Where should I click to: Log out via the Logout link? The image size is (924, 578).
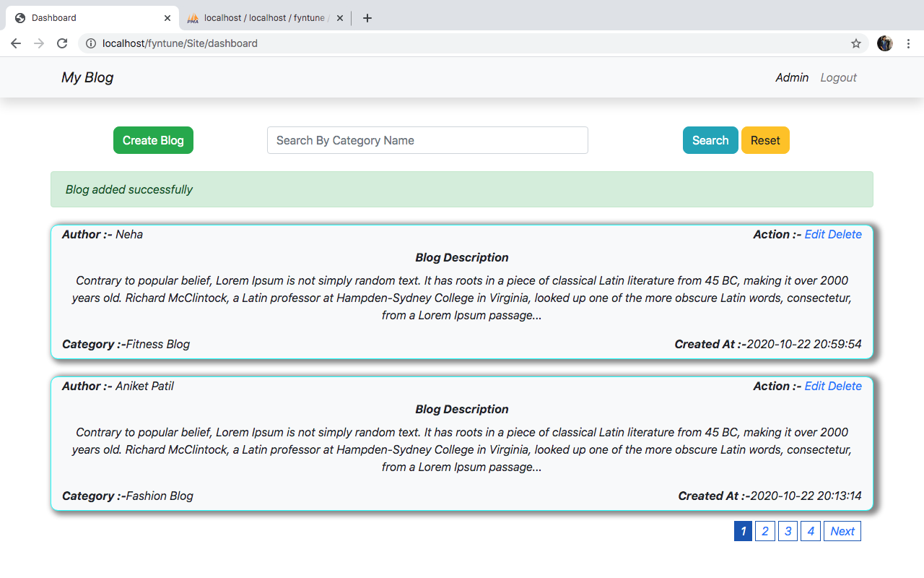pos(838,77)
